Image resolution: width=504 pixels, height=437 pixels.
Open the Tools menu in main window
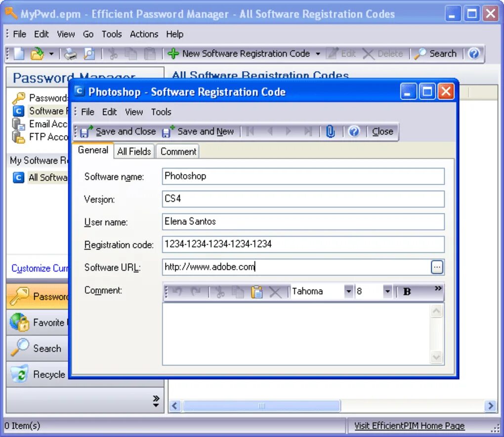pos(112,34)
